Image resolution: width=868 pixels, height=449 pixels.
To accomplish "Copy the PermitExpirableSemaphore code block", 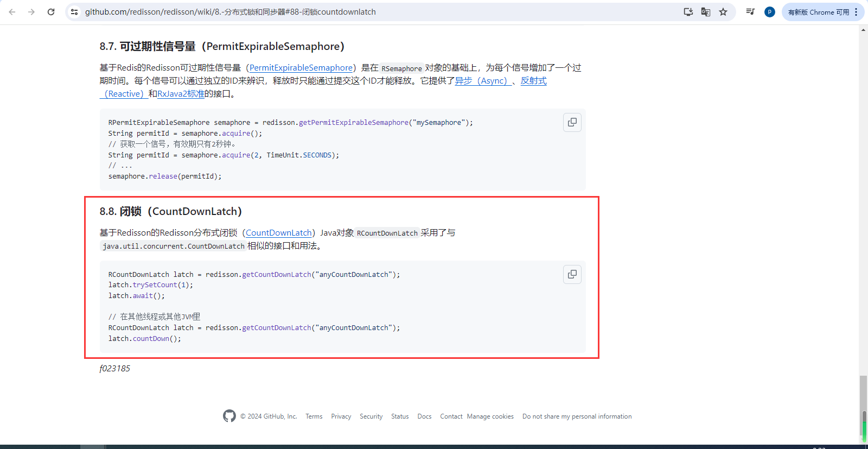I will click(572, 122).
